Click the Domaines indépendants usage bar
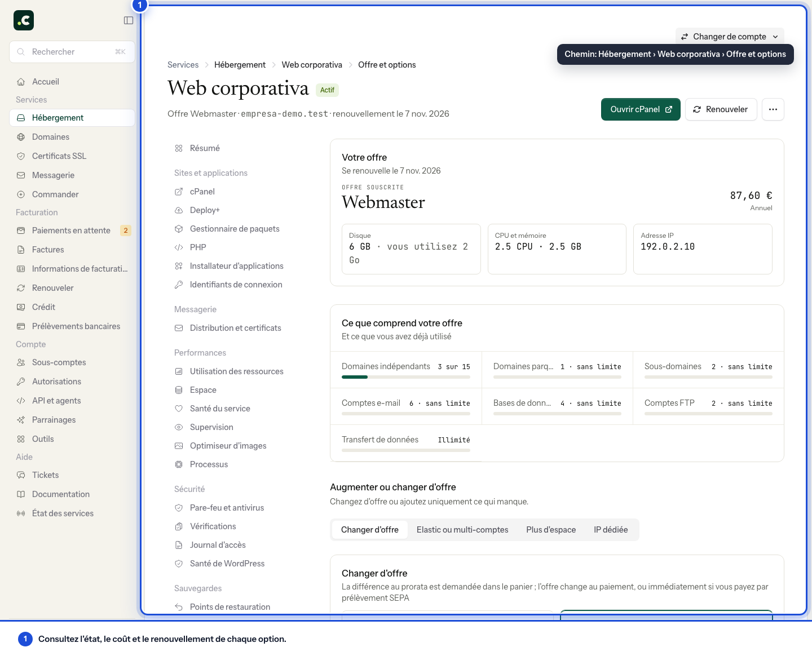 (406, 377)
